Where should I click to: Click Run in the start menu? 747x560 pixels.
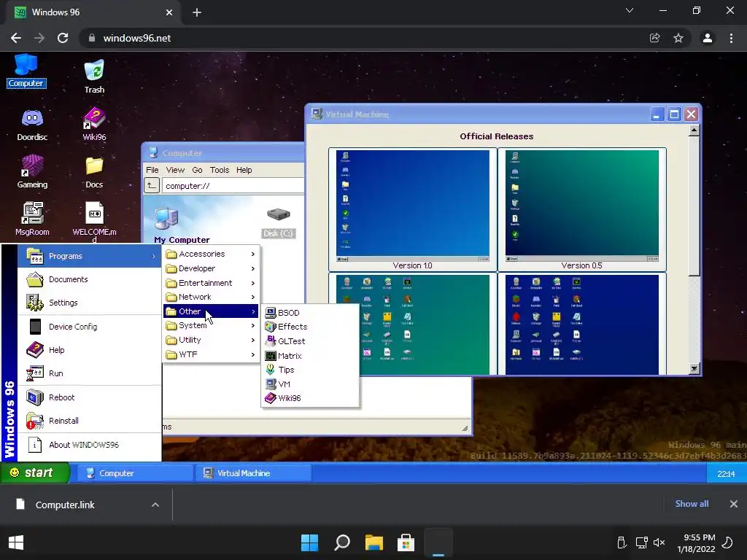point(90,373)
